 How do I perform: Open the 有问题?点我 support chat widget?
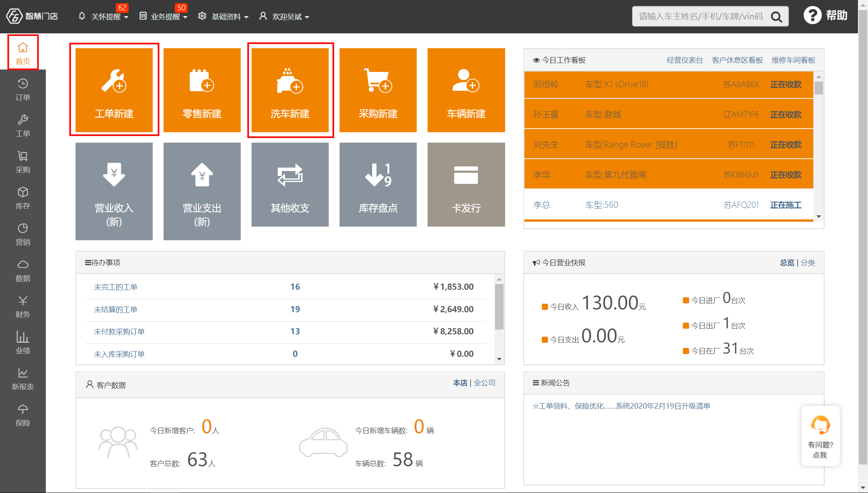click(820, 436)
